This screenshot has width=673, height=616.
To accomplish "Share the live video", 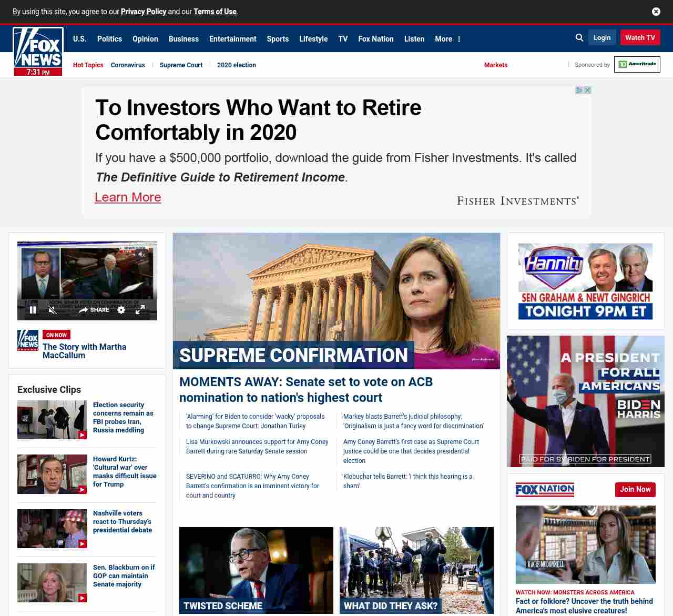I will point(94,310).
